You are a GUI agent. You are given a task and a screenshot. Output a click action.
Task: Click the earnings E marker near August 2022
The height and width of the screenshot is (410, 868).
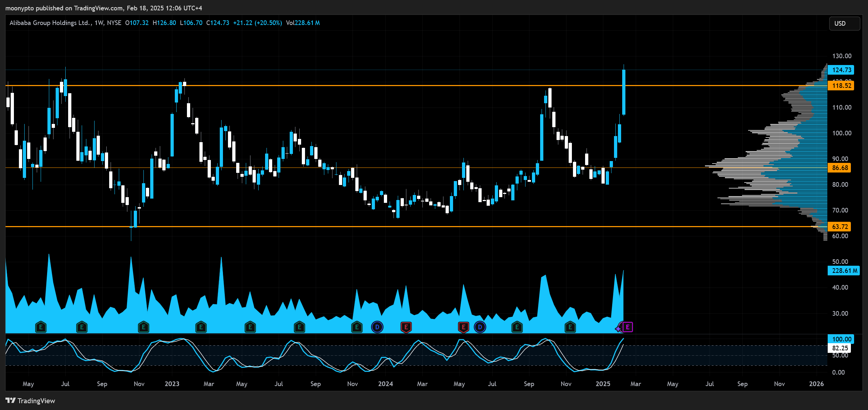82,327
